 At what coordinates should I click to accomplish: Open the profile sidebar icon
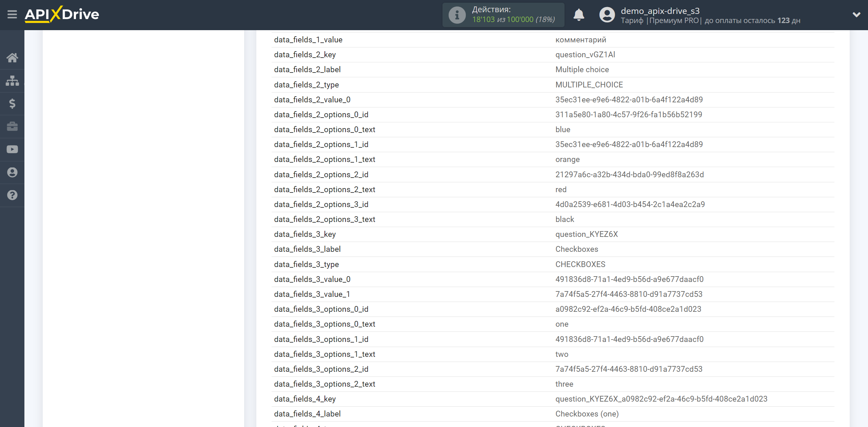click(x=12, y=172)
